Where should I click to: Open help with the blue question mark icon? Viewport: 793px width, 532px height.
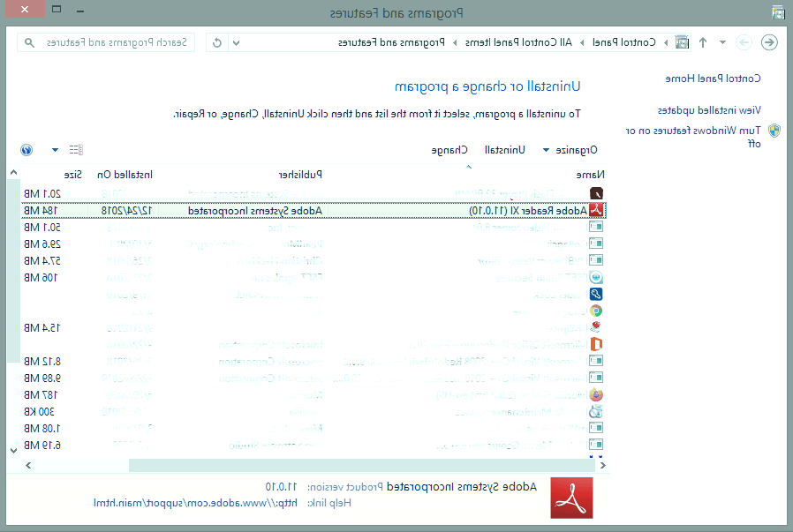[26, 150]
